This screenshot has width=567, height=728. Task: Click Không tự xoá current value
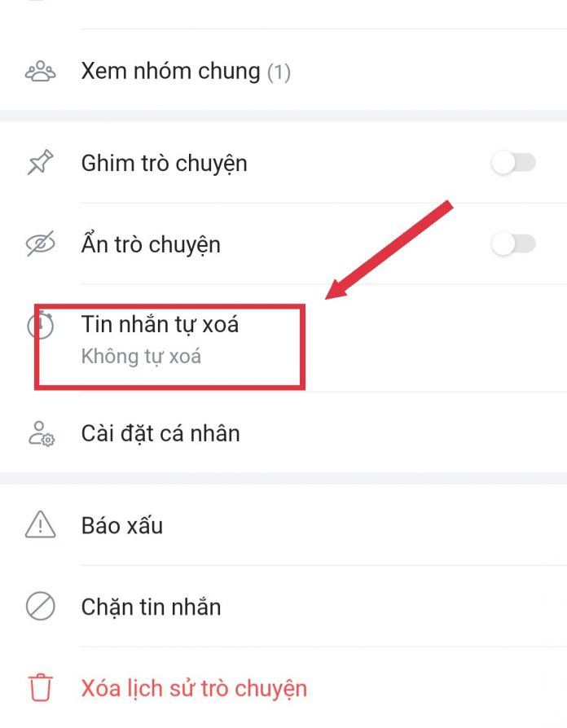(141, 357)
